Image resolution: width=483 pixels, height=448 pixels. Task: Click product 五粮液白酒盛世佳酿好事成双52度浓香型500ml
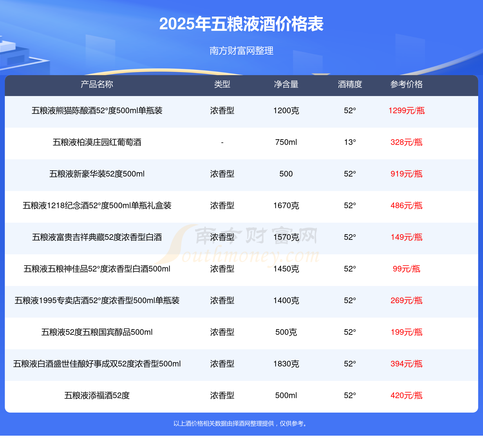97,364
